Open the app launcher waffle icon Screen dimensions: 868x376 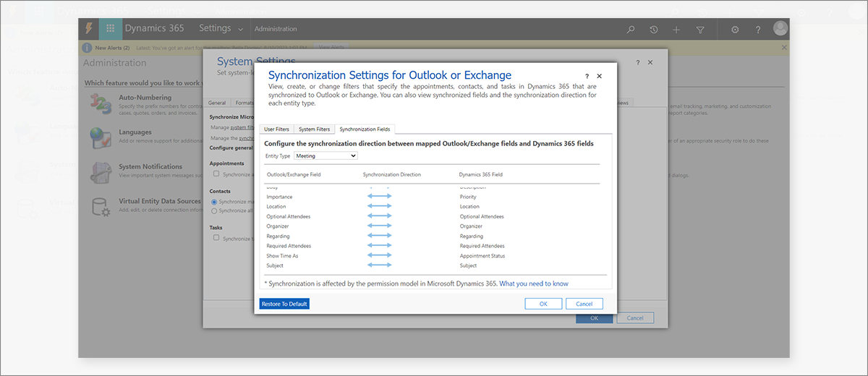(x=111, y=29)
